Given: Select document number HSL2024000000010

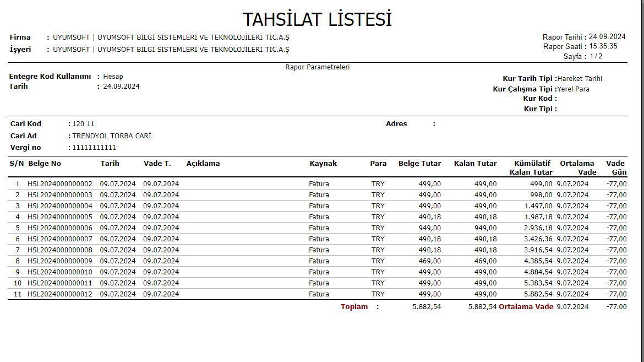Looking at the screenshot, I should tap(60, 272).
